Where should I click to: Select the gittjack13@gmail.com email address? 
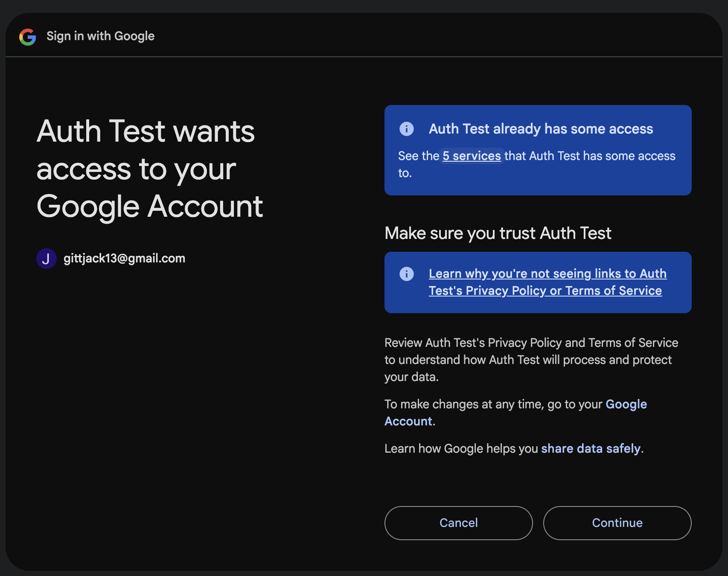pyautogui.click(x=124, y=259)
